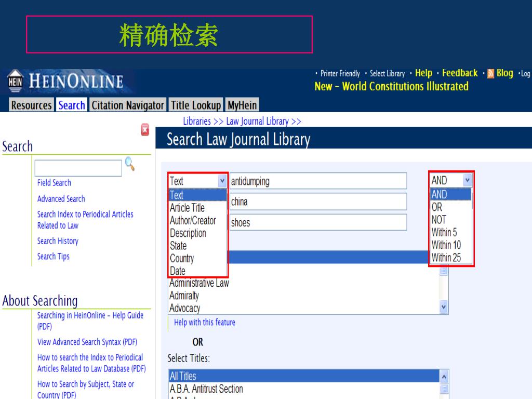This screenshot has height=399, width=532.
Task: Click the magnifying glass search icon
Action: tap(129, 164)
